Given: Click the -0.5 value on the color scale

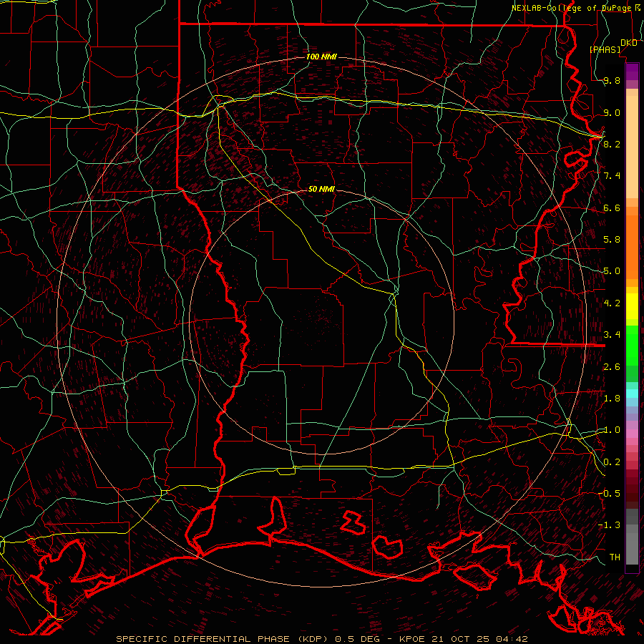Looking at the screenshot, I should [609, 493].
